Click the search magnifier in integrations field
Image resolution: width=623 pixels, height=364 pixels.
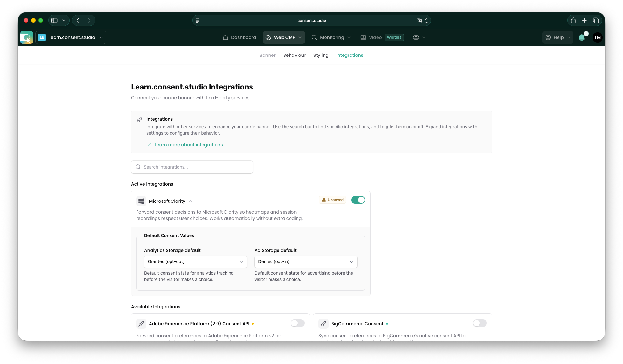click(138, 167)
